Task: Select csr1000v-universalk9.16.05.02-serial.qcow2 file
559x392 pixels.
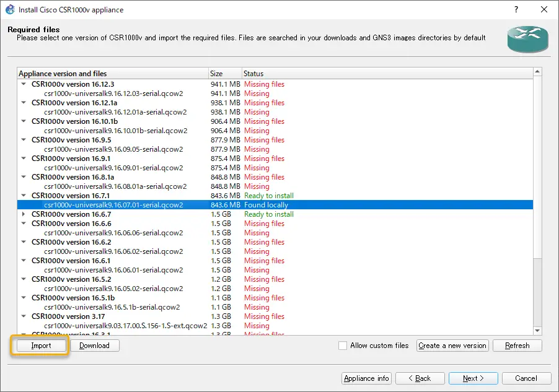Action: point(275,289)
